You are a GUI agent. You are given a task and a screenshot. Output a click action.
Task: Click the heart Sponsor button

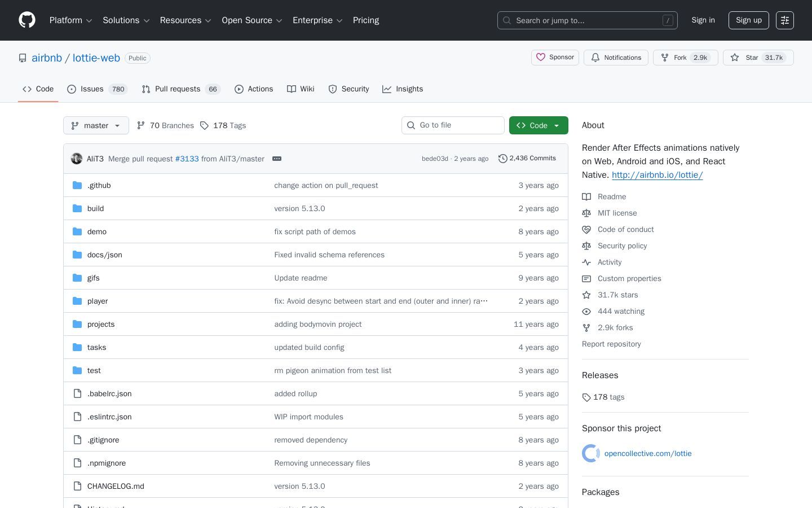click(x=555, y=58)
